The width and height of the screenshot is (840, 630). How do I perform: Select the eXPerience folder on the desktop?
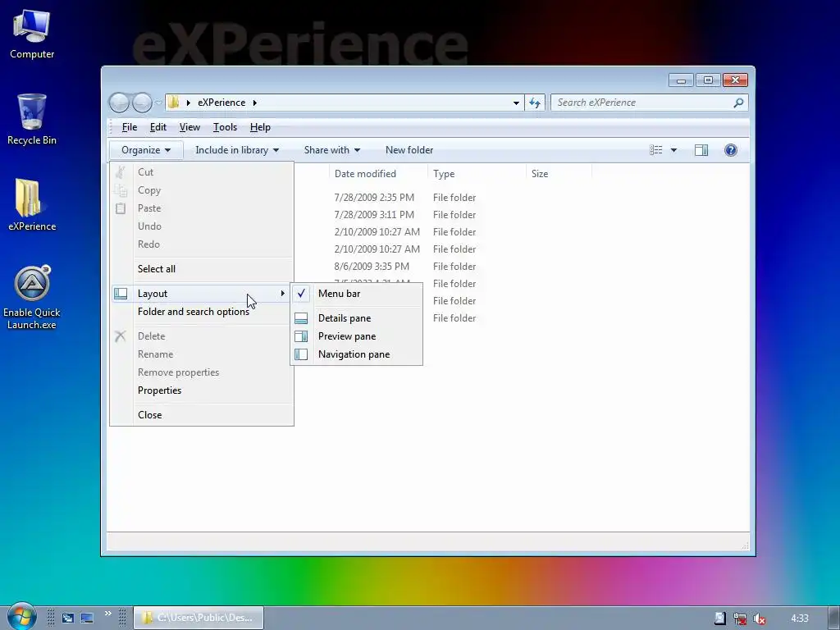(x=32, y=204)
